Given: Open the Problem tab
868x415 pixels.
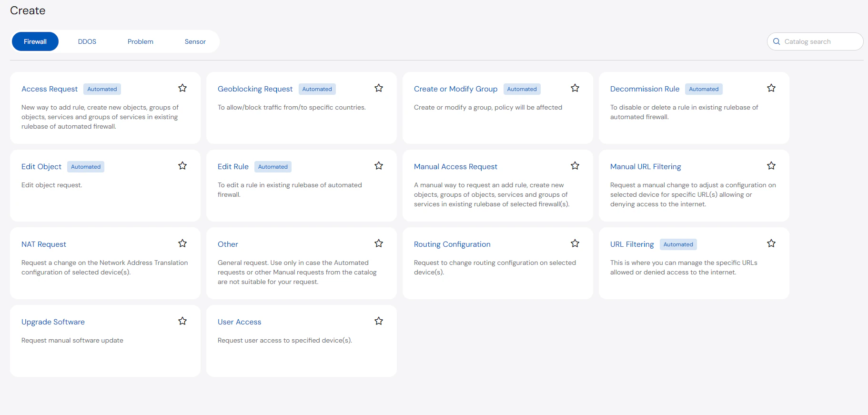Looking at the screenshot, I should (x=141, y=41).
